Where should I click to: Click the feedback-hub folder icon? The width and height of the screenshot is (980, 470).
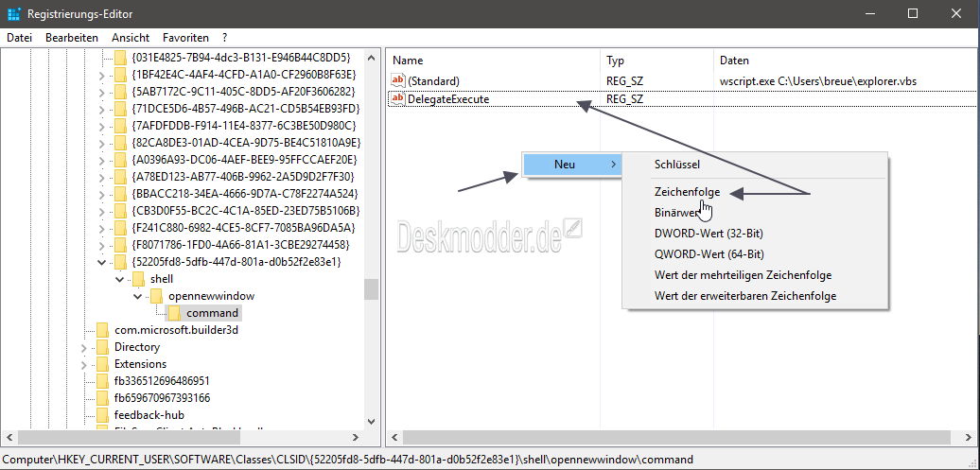pos(102,414)
